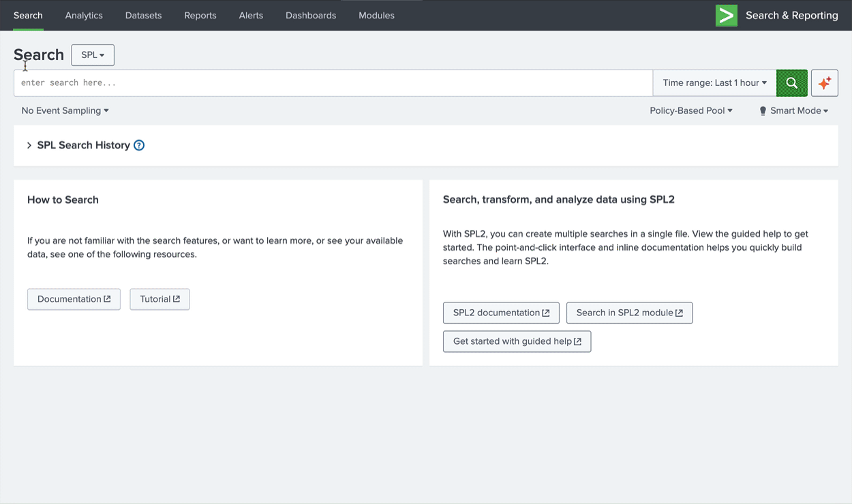Click the Search page title
Image resolution: width=852 pixels, height=504 pixels.
click(x=39, y=55)
